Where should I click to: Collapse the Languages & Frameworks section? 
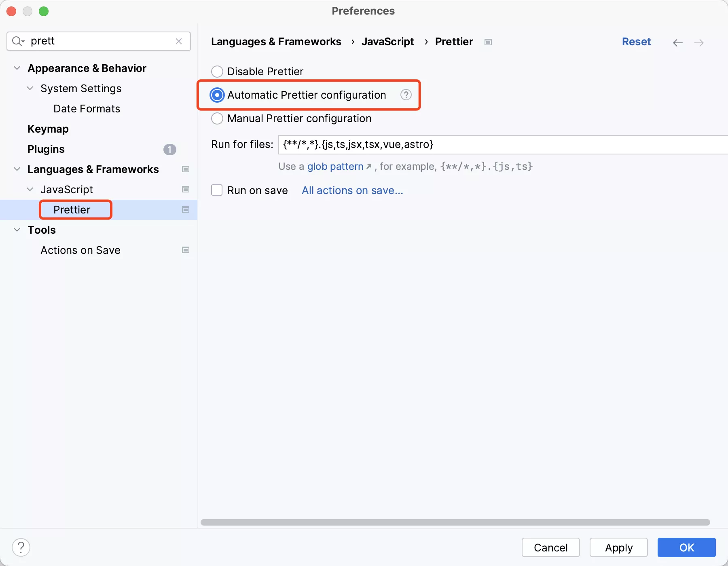point(17,169)
